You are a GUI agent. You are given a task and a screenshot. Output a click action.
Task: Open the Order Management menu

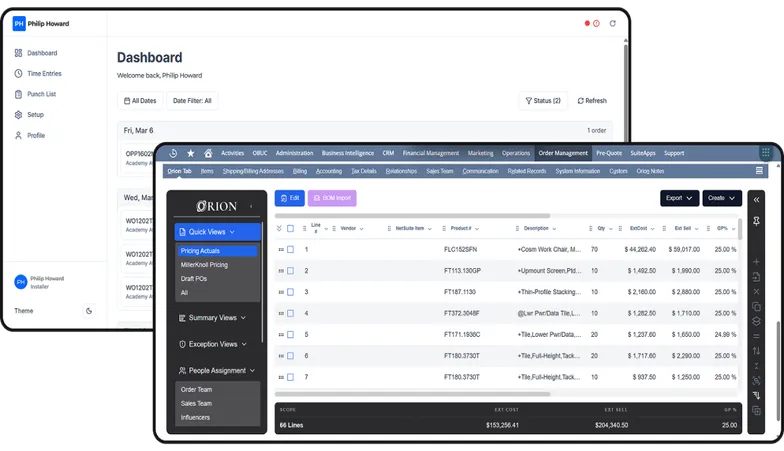coord(562,153)
